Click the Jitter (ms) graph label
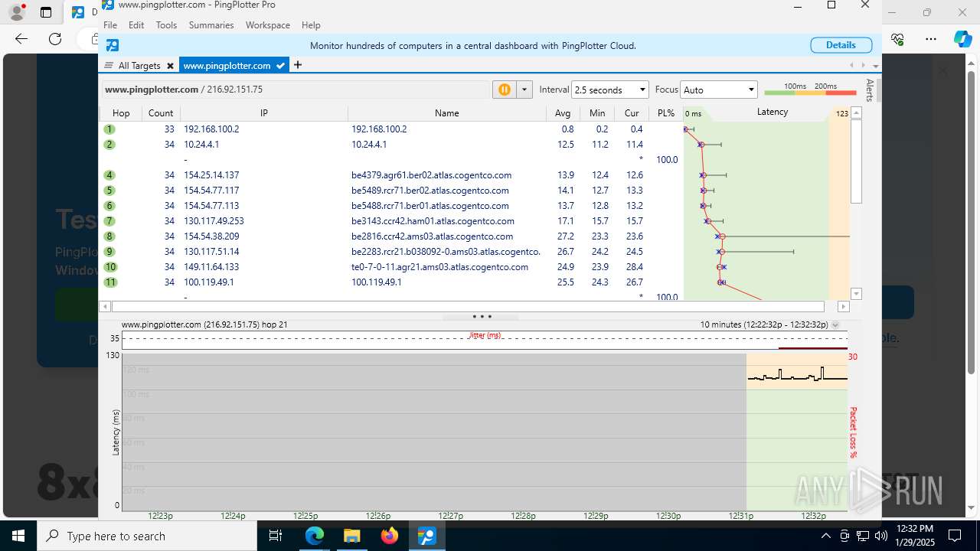980x551 pixels. click(x=485, y=335)
